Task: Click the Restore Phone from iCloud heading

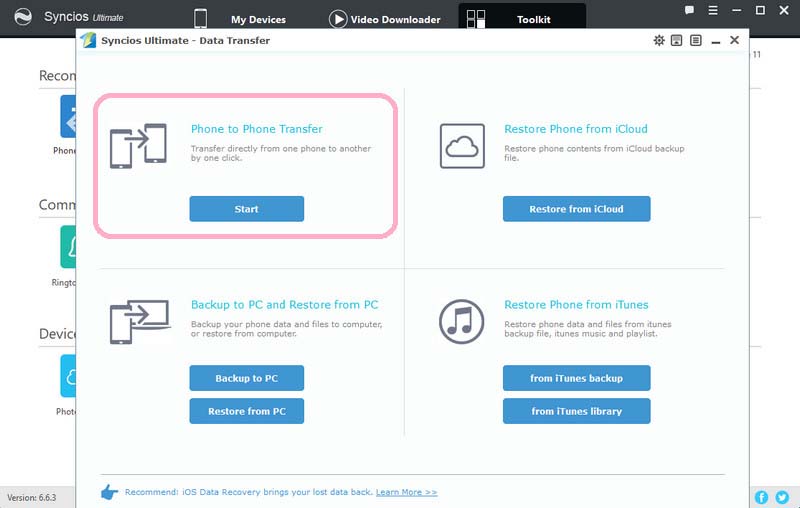Action: pos(576,129)
